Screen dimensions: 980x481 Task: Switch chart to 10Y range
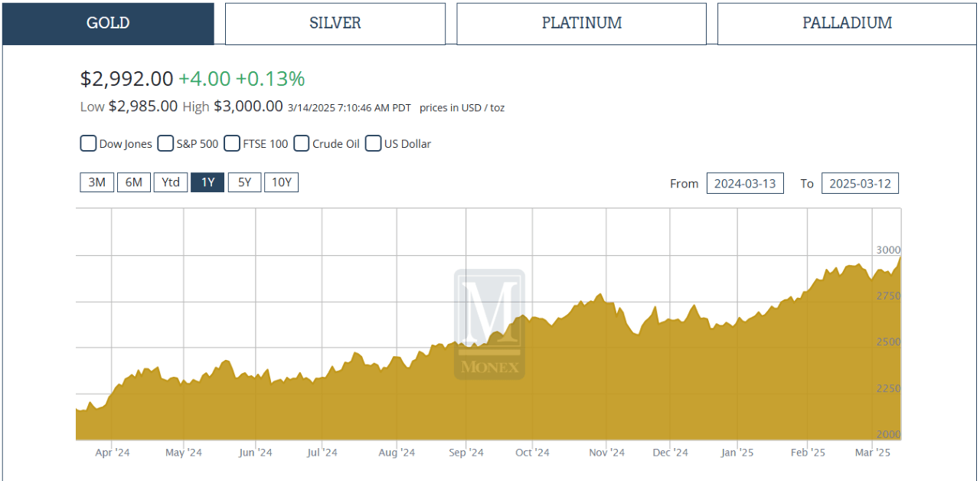pos(281,182)
